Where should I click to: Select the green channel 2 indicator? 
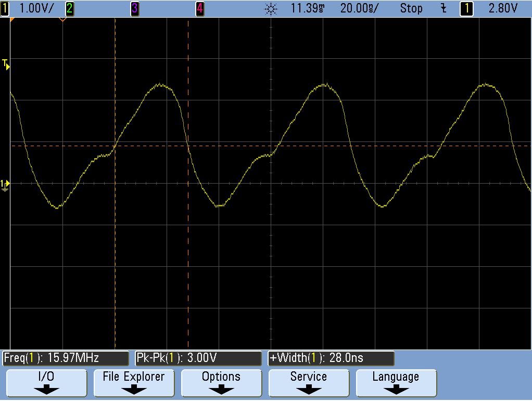click(70, 8)
